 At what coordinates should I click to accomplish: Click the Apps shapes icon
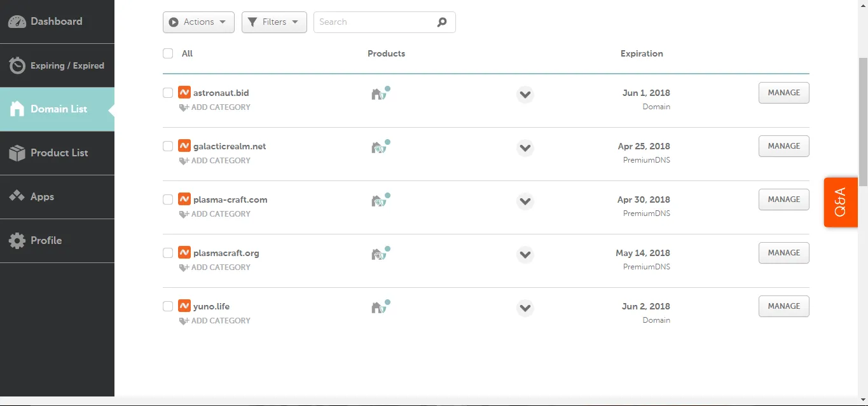tap(17, 196)
